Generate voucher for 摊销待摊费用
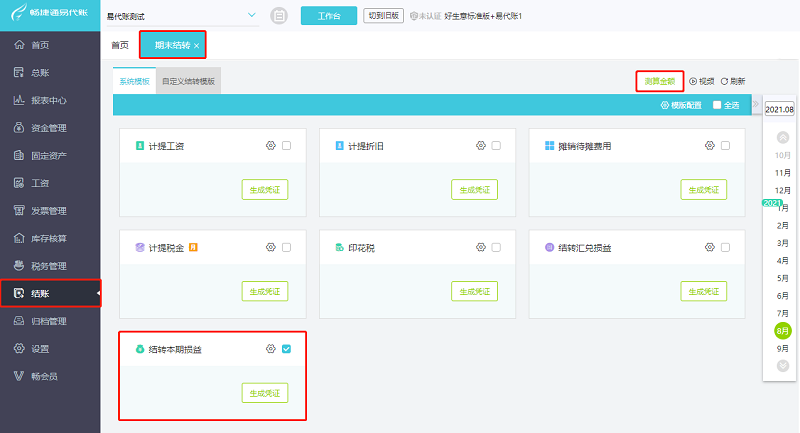This screenshot has width=800, height=433. click(x=704, y=190)
